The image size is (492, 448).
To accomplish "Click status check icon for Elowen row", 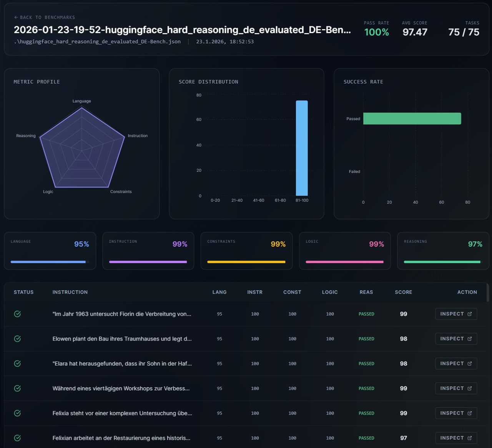I will pos(17,338).
